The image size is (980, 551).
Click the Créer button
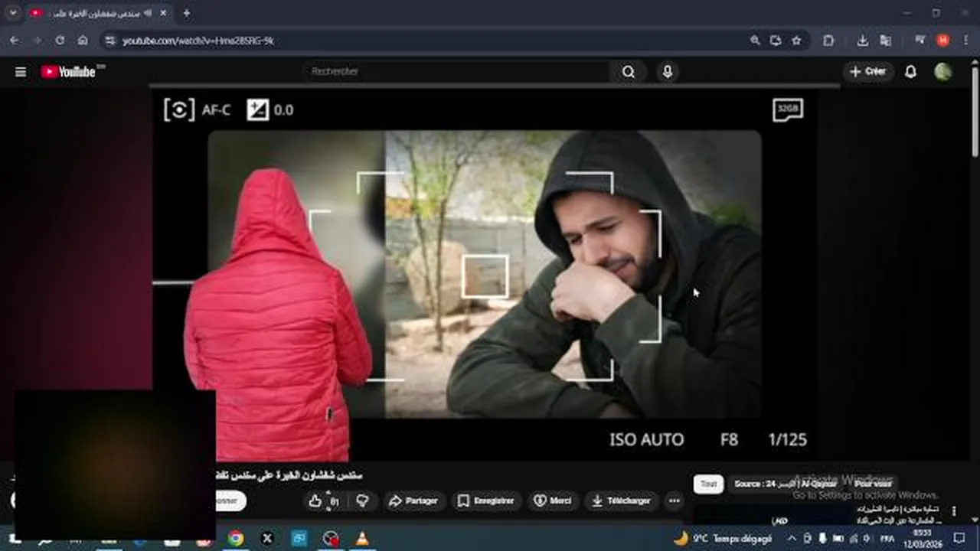click(868, 71)
